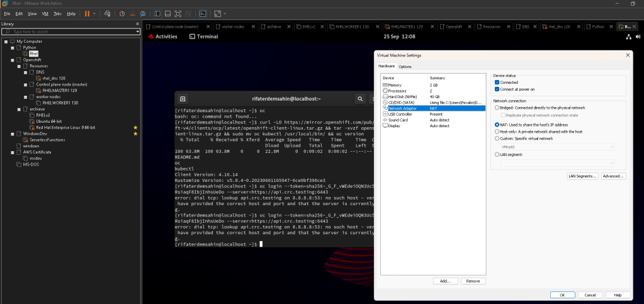The image size is (644, 304).
Task: Click the Revert to snapshot icon
Action: pyautogui.click(x=132, y=14)
